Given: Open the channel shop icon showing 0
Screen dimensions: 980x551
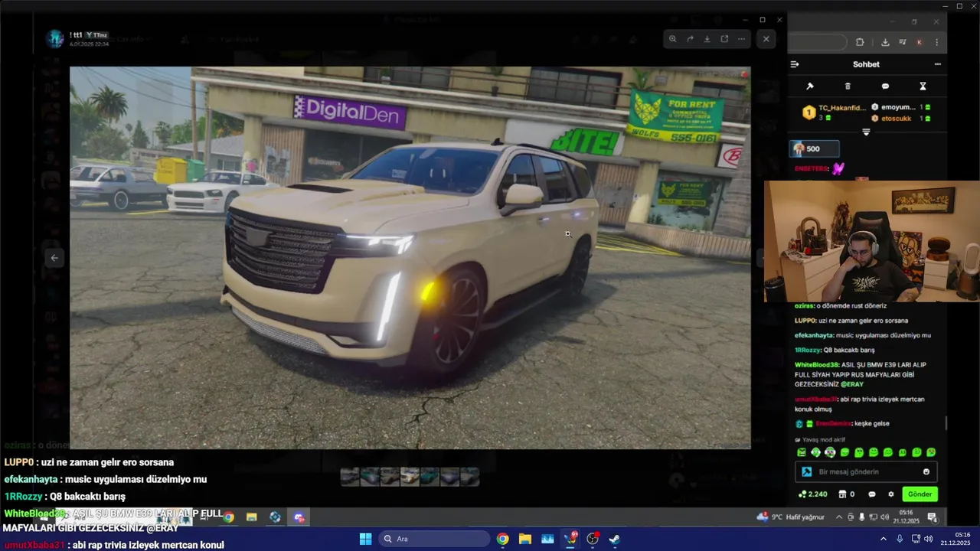Looking at the screenshot, I should 847,494.
